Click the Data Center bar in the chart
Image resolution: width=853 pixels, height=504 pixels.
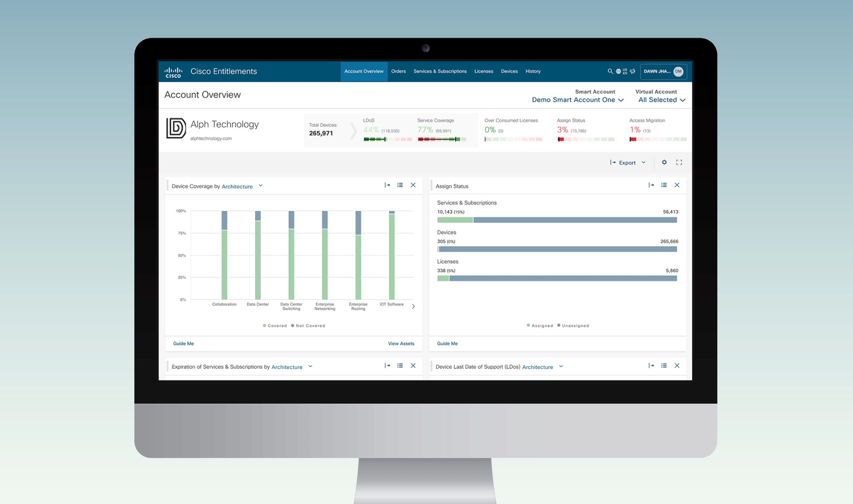pyautogui.click(x=258, y=255)
